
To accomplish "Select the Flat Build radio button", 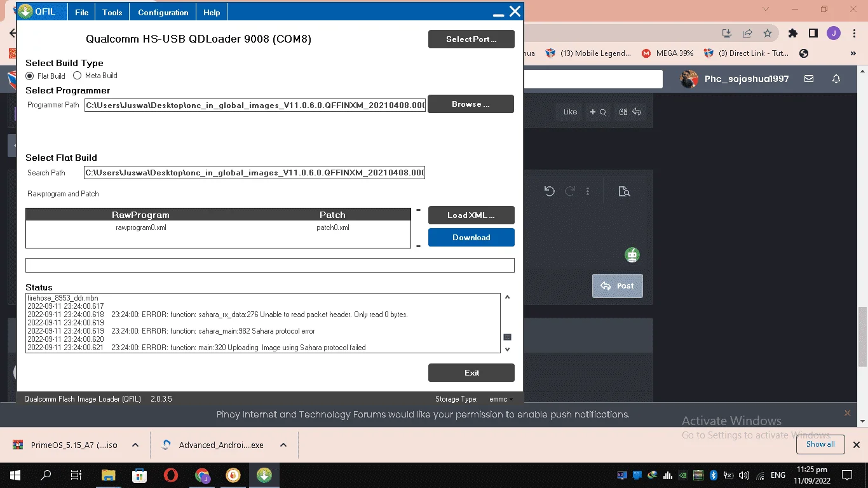I will pyautogui.click(x=29, y=76).
